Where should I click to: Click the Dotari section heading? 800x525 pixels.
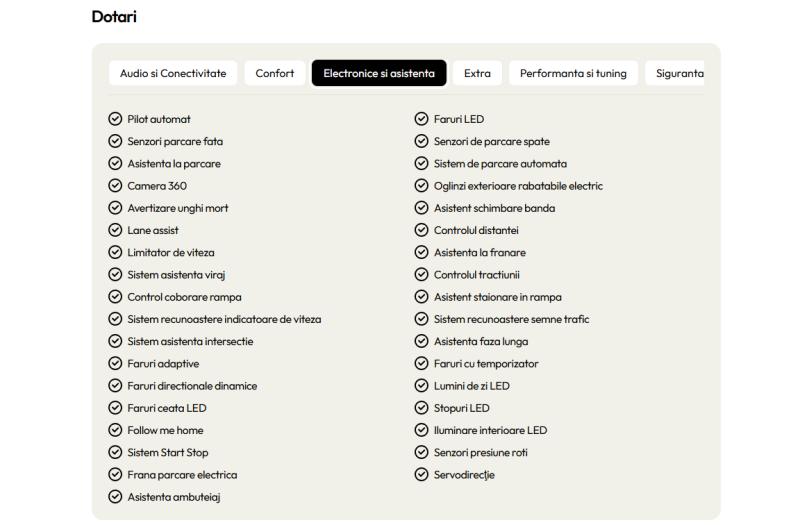pyautogui.click(x=114, y=16)
